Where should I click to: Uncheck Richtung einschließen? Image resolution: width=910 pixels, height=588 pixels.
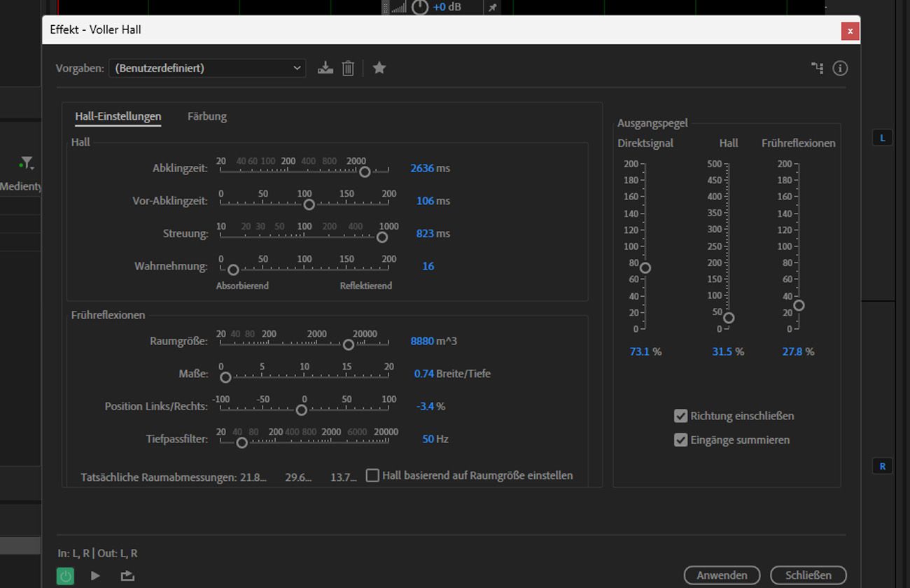(681, 416)
